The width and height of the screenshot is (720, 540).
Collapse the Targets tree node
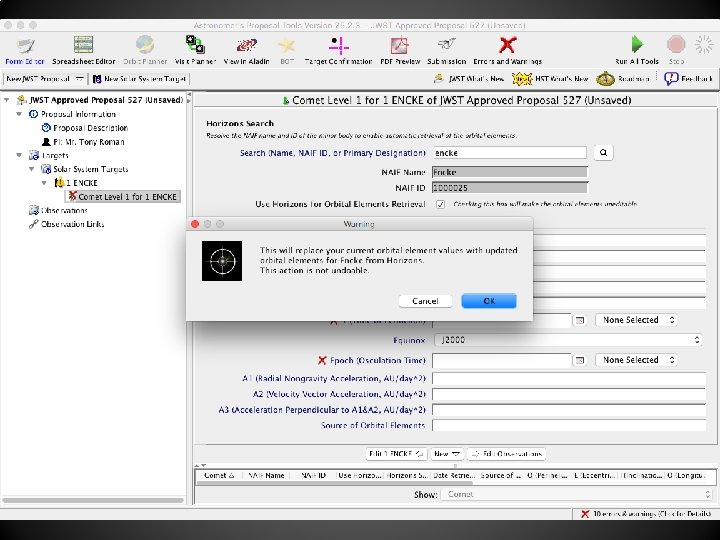pos(19,155)
